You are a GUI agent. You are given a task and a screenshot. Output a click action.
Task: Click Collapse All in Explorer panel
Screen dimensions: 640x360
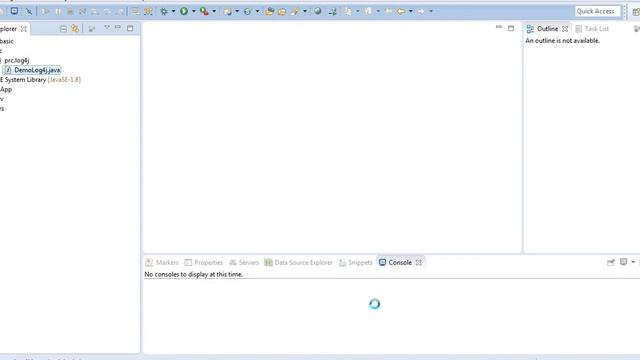(x=63, y=29)
